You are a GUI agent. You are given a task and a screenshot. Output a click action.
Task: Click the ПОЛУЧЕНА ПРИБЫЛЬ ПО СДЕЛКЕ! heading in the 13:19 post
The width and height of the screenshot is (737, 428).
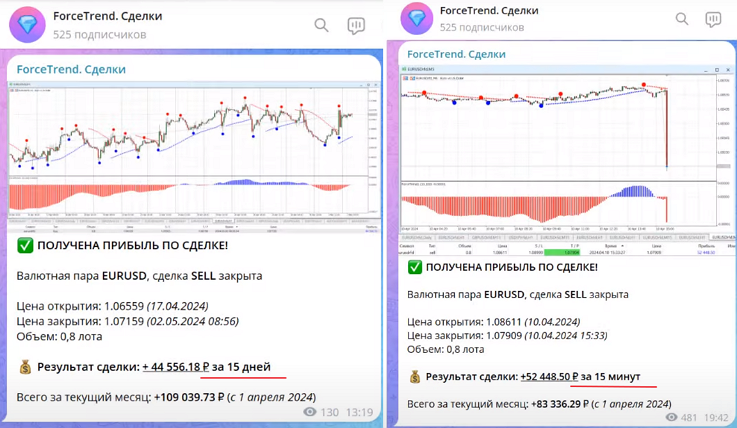(133, 245)
